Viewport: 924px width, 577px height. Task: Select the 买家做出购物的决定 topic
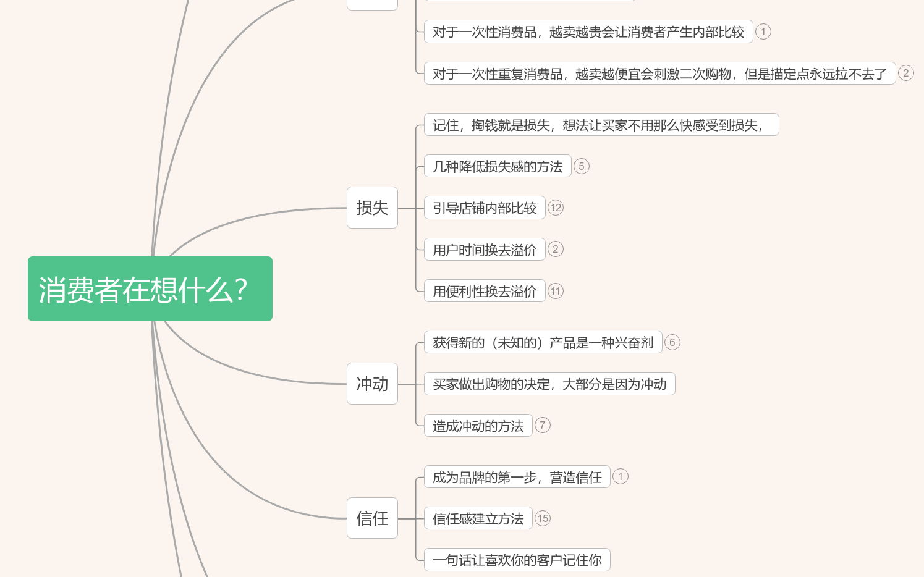(x=549, y=384)
